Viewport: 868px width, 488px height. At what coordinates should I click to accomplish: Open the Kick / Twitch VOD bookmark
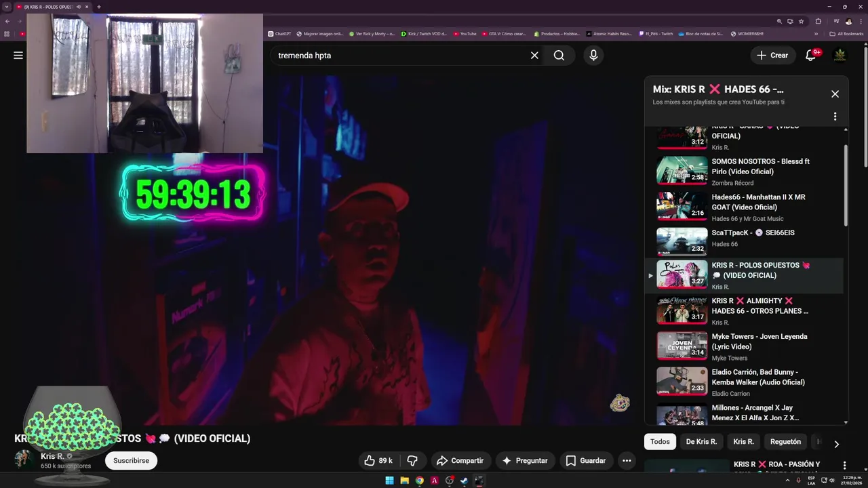[424, 33]
